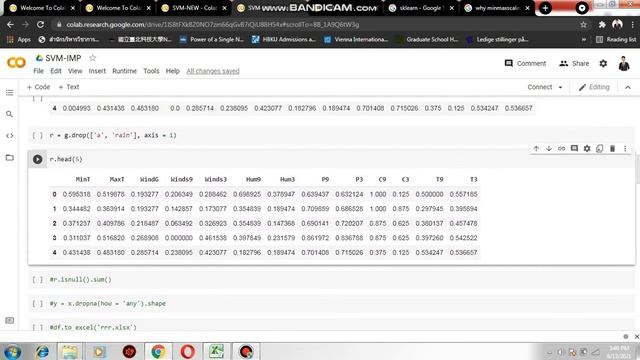The image size is (640, 360).
Task: Open Internet Explorer from taskbar
Action: [x=42, y=351]
